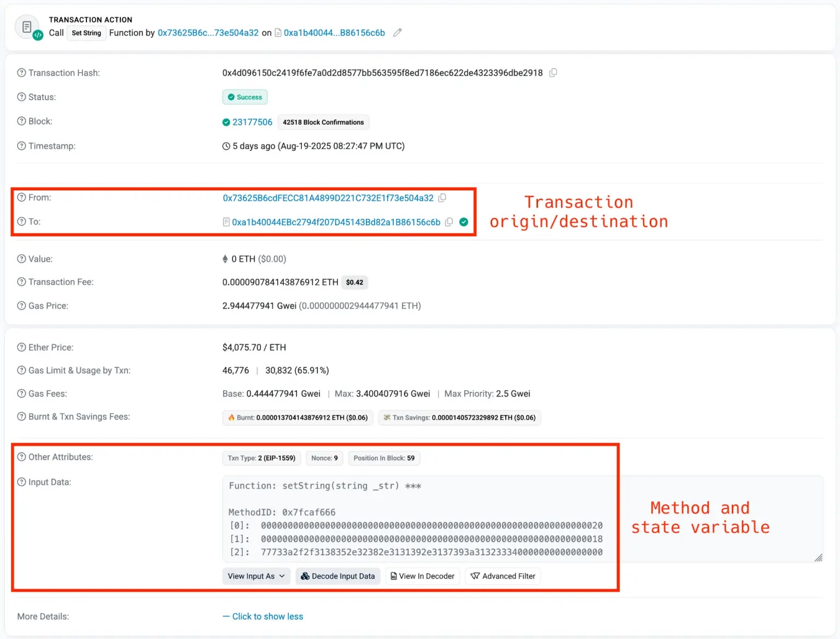Screen dimensions: 840x639
Task: Open the View In Decoder tool
Action: pyautogui.click(x=422, y=576)
